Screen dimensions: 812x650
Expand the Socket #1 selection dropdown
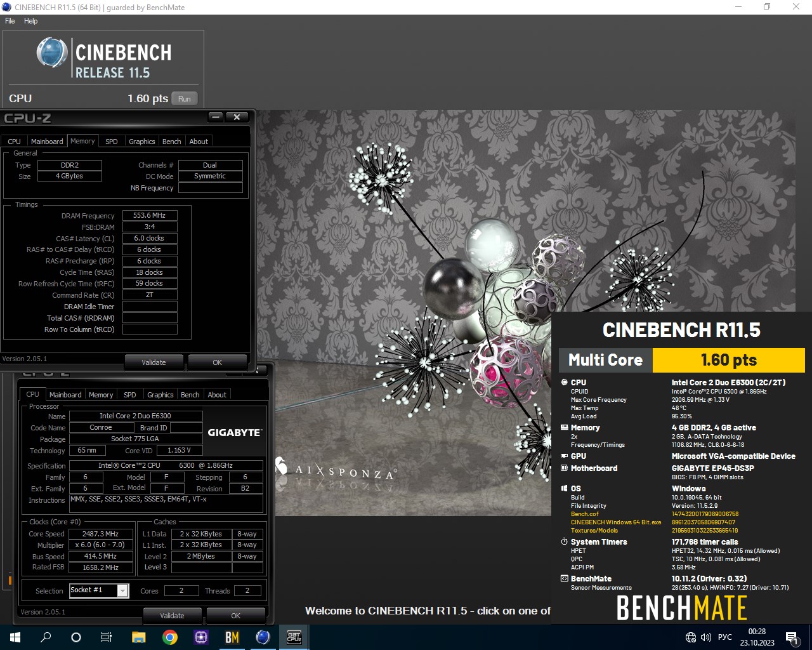pos(123,590)
